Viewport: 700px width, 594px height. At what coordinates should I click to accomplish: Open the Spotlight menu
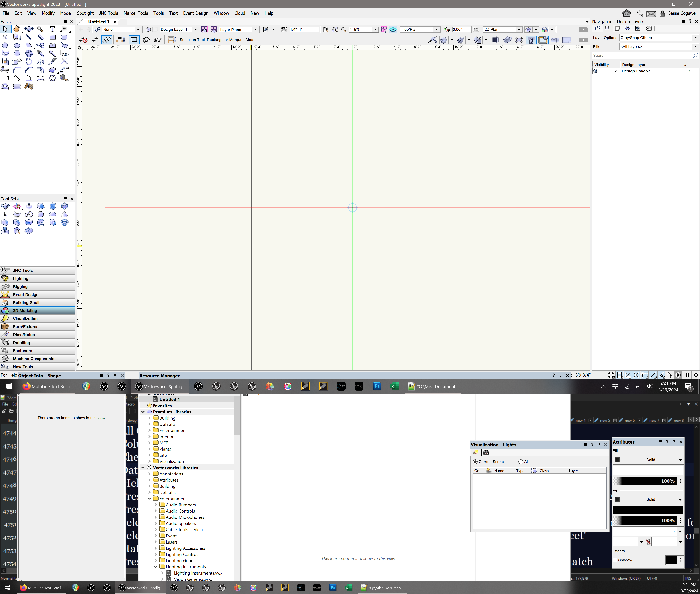click(x=85, y=13)
